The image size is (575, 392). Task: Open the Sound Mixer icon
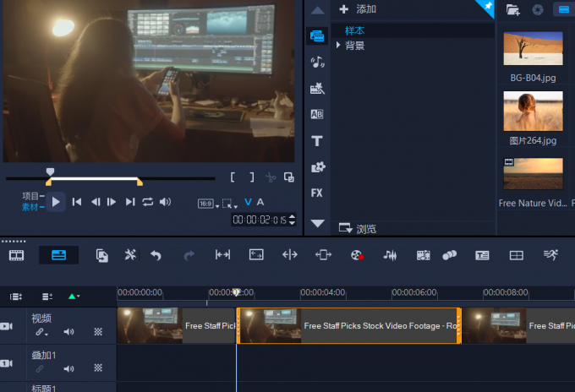point(390,255)
